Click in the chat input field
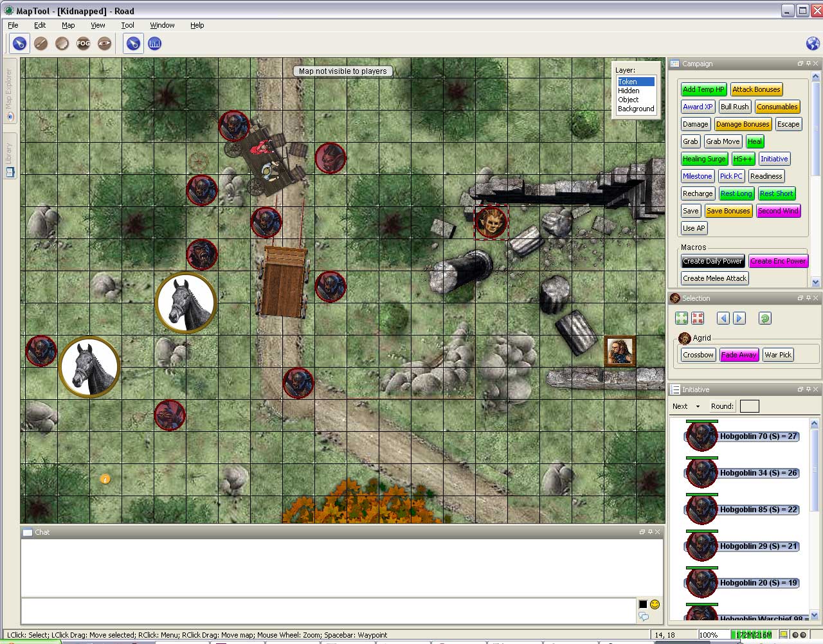 pyautogui.click(x=329, y=611)
